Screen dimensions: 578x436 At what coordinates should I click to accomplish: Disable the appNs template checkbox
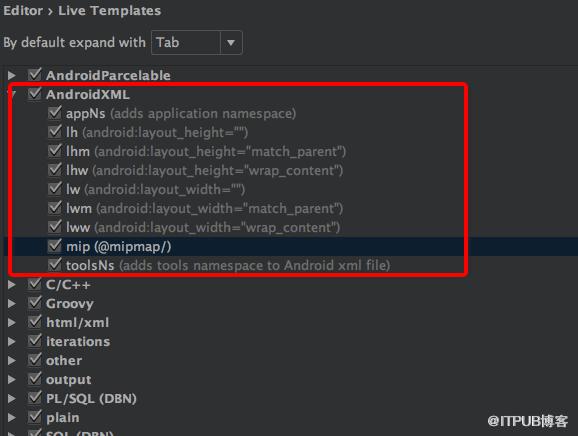55,113
